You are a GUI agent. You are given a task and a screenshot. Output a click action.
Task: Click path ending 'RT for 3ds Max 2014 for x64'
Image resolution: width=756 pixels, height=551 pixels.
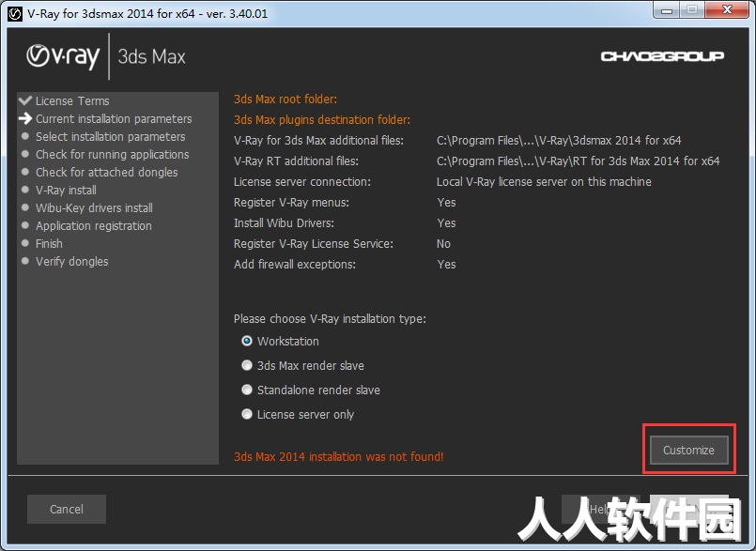coord(579,161)
